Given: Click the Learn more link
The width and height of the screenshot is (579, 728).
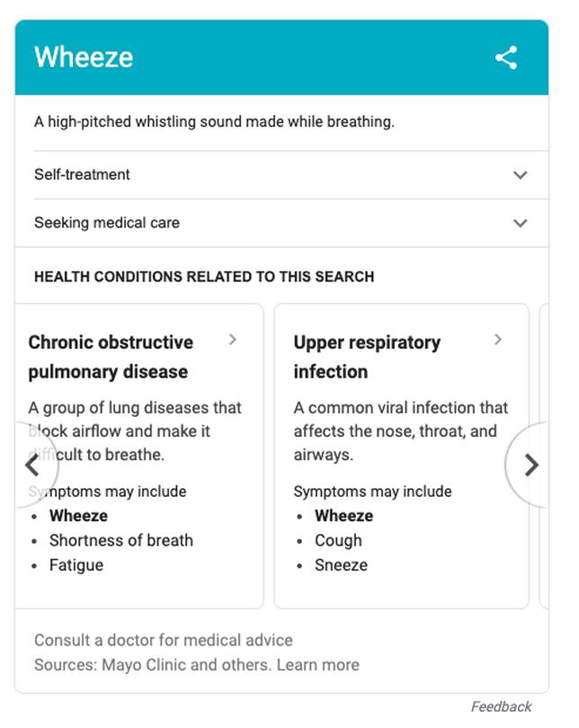Looking at the screenshot, I should (x=317, y=665).
